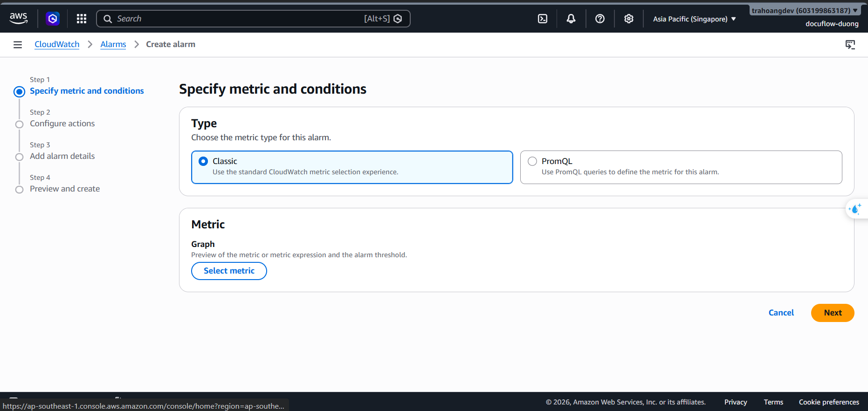Click the PromQL option description text
The width and height of the screenshot is (868, 411).
pos(630,172)
